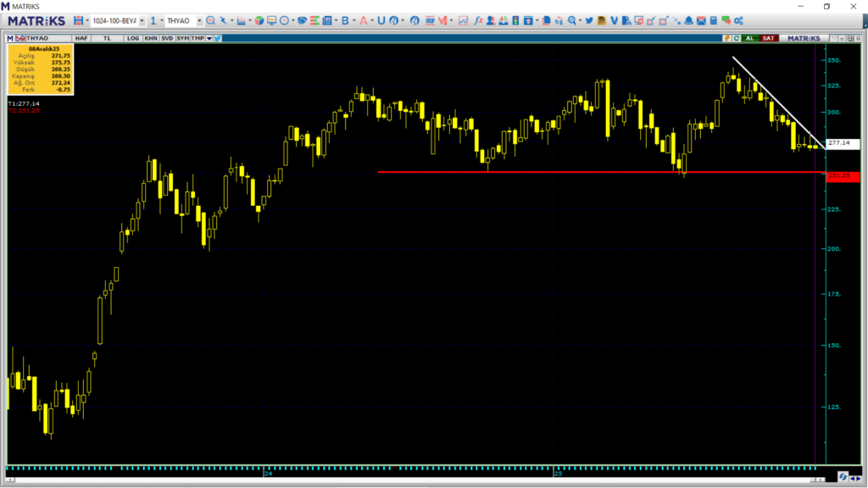The image size is (868, 488).
Task: Click the horizontal scrollbar left arrow
Action: [x=10, y=480]
